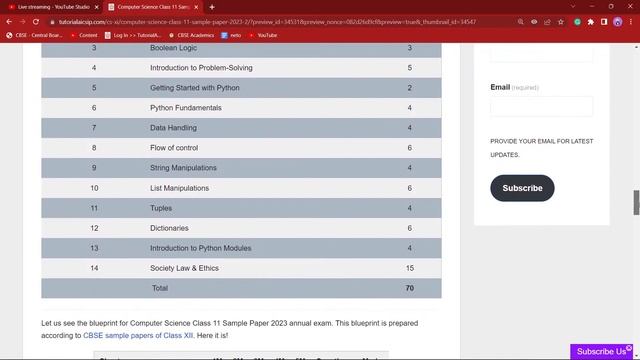Open the tab search dropdown arrow

pos(573,7)
